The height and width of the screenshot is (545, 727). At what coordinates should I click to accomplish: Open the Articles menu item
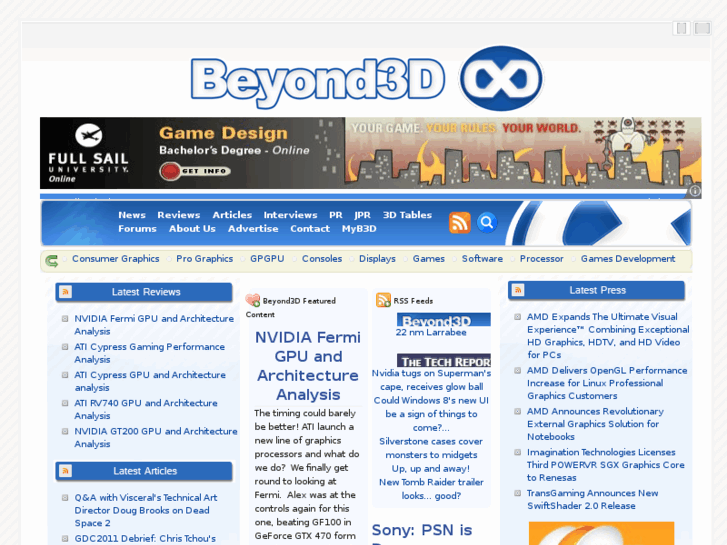point(232,215)
